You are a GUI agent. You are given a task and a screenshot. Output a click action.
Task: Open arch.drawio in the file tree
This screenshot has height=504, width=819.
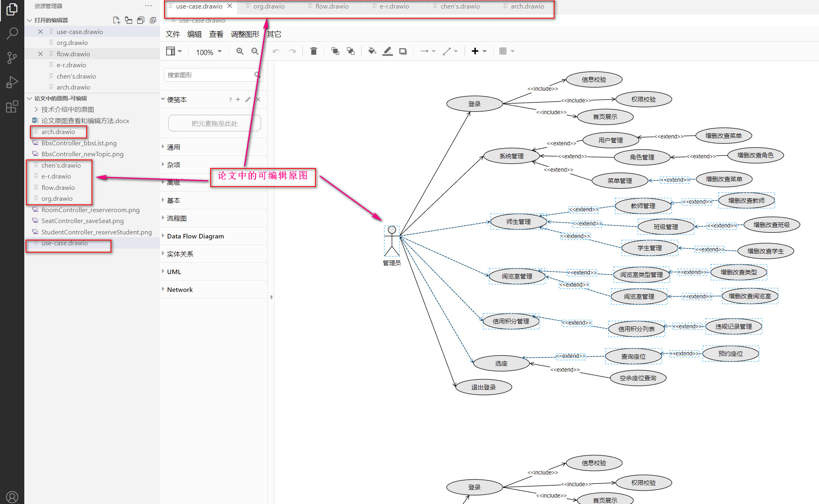pos(58,132)
